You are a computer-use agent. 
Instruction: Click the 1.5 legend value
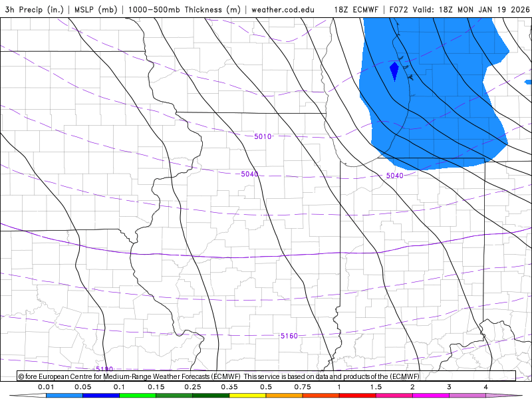[x=376, y=387]
